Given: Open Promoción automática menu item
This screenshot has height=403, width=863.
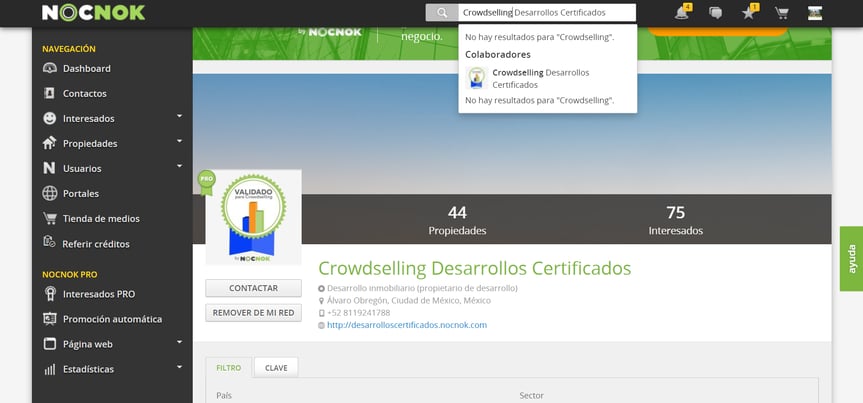Looking at the screenshot, I should (x=112, y=319).
